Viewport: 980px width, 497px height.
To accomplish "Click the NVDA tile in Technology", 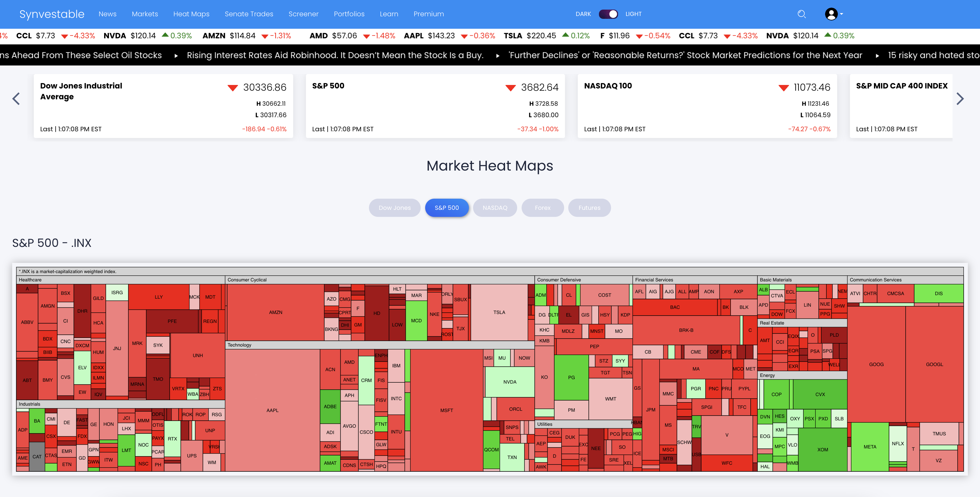I will (509, 382).
